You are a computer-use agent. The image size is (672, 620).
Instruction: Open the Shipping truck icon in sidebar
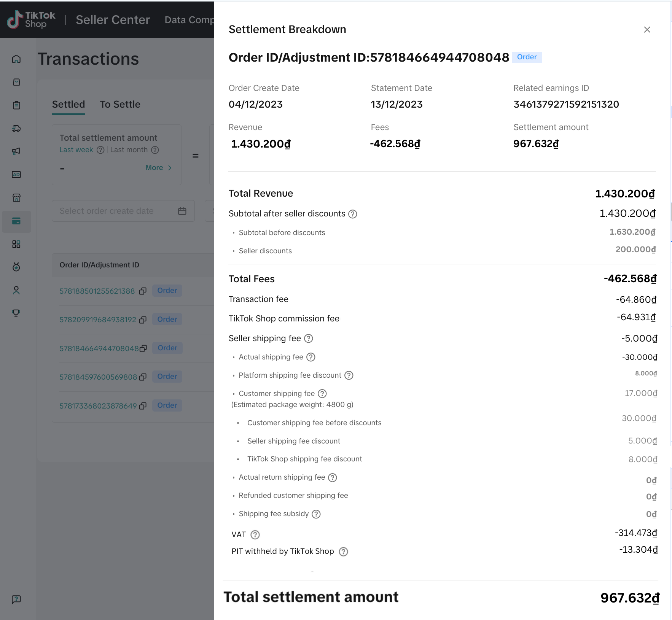point(16,129)
